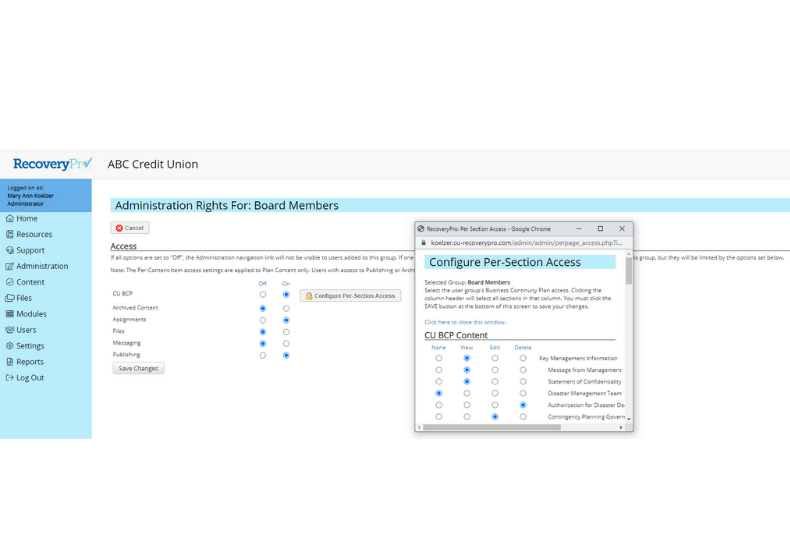
Task: Set CU BCP to Off
Action: [262, 294]
